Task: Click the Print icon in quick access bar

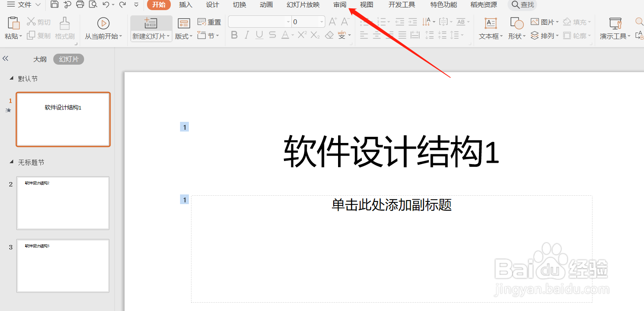Action: pos(80,4)
